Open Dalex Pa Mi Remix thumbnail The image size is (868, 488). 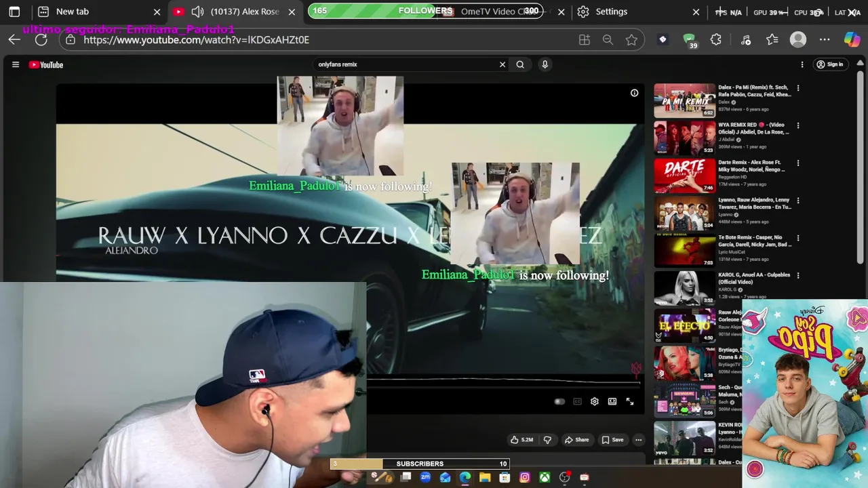(684, 100)
